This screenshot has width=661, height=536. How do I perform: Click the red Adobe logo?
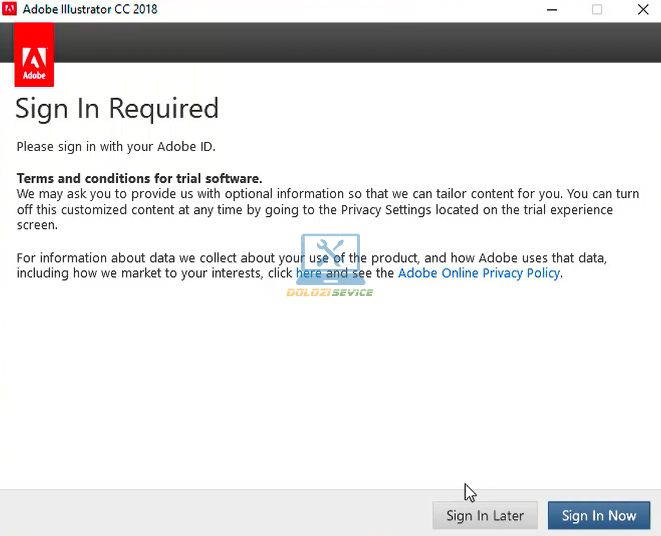[35, 55]
